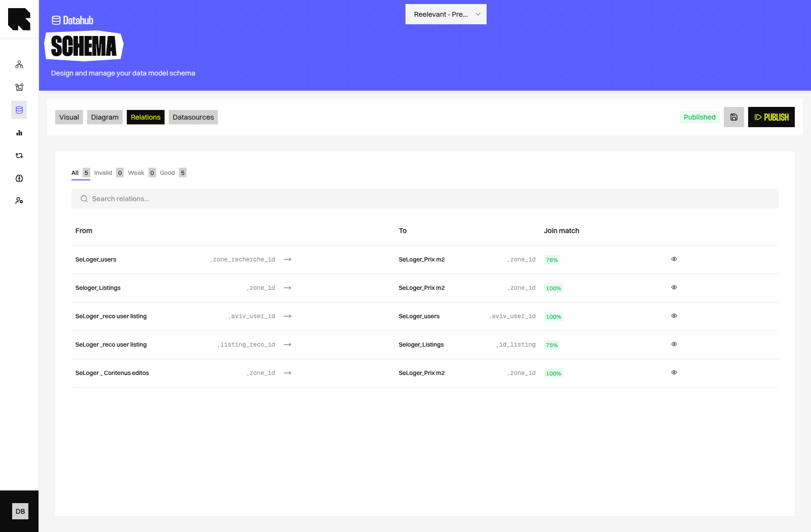This screenshot has width=811, height=532.
Task: Click 100% badge in aviv_user_id row
Action: 554,317
